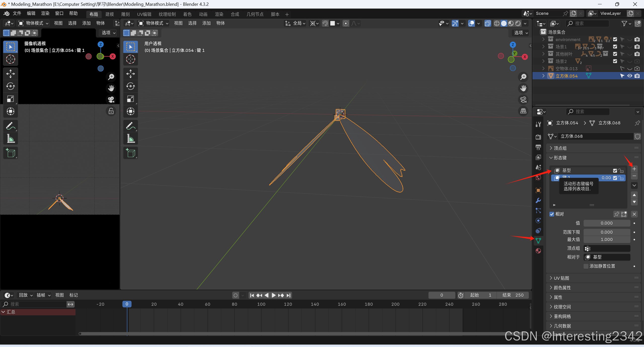Add a new shape key with plus button
The height and width of the screenshot is (347, 644).
tap(634, 169)
